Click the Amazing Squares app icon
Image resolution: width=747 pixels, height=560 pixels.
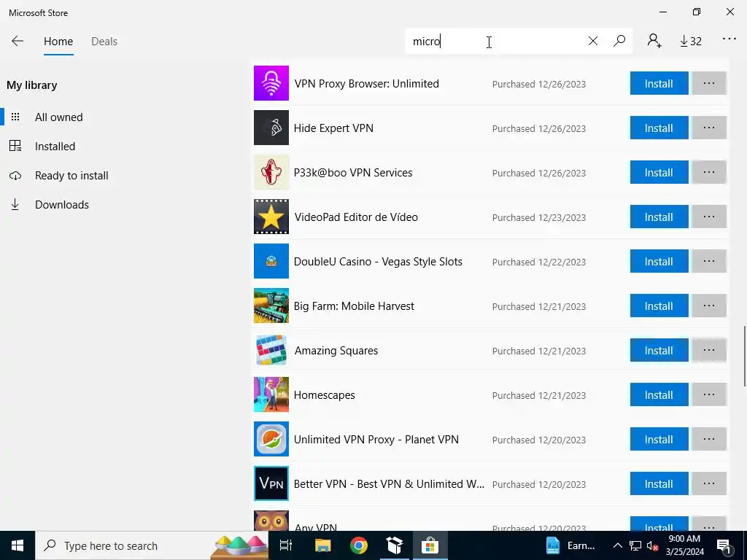[x=271, y=350]
